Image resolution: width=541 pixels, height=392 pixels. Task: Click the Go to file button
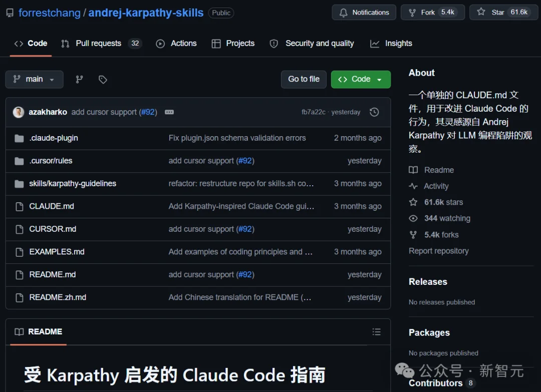(x=304, y=79)
